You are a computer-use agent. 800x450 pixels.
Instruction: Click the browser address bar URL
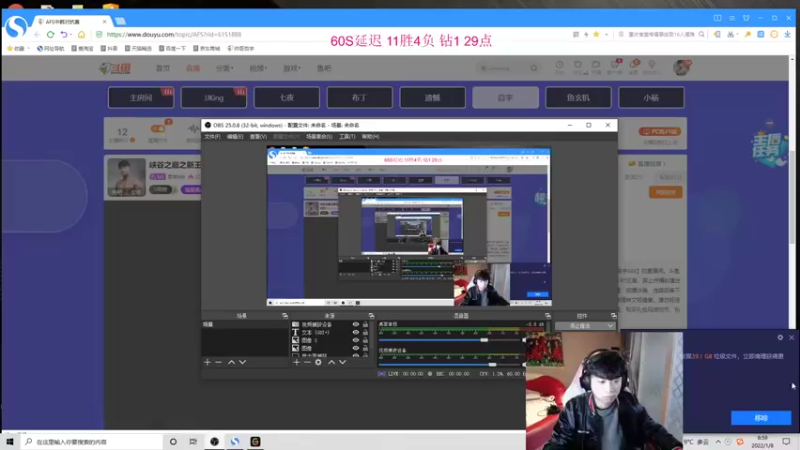click(174, 35)
